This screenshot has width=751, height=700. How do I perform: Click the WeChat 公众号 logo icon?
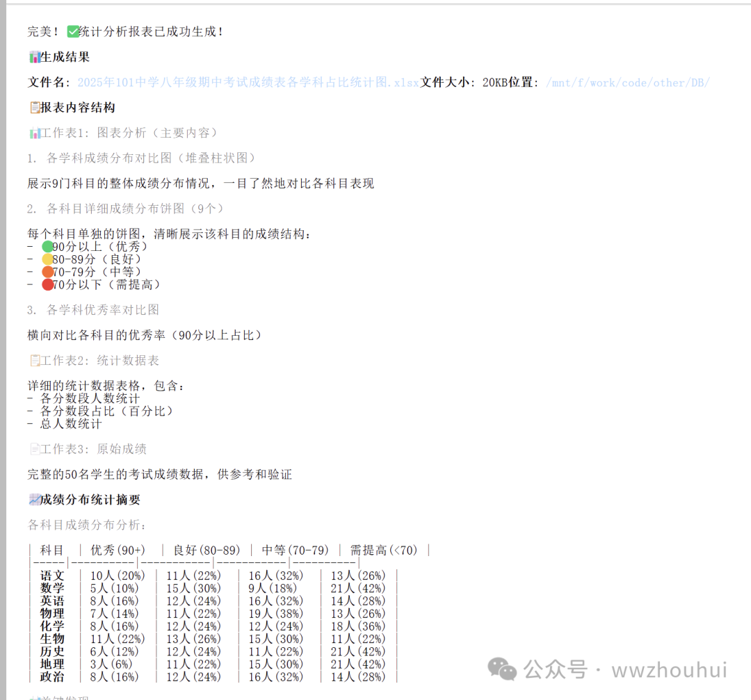coord(502,669)
